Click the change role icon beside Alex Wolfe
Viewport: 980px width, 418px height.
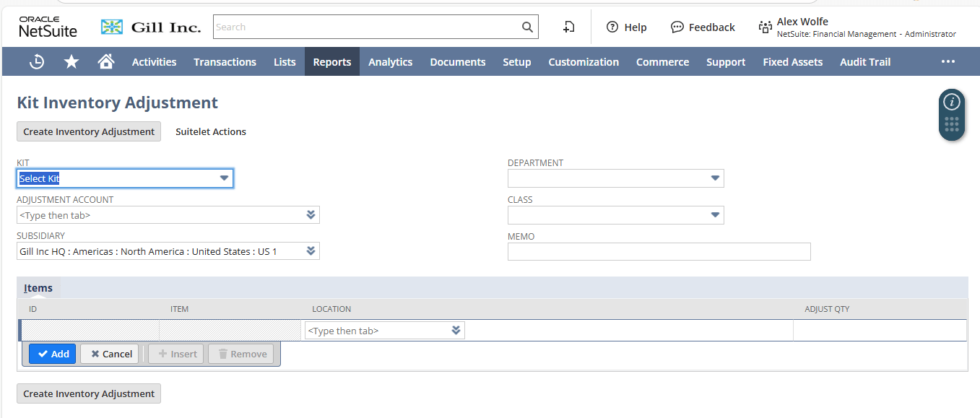pyautogui.click(x=765, y=27)
